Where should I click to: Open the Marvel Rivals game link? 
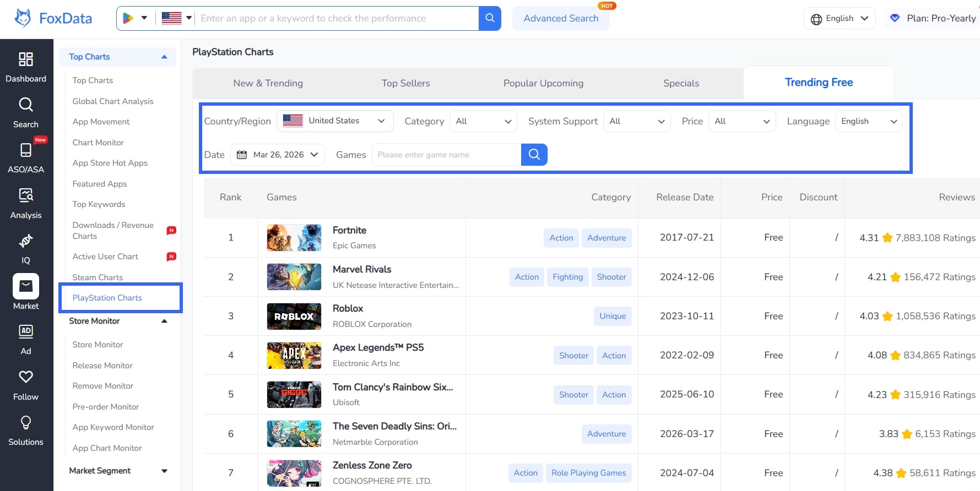click(362, 269)
